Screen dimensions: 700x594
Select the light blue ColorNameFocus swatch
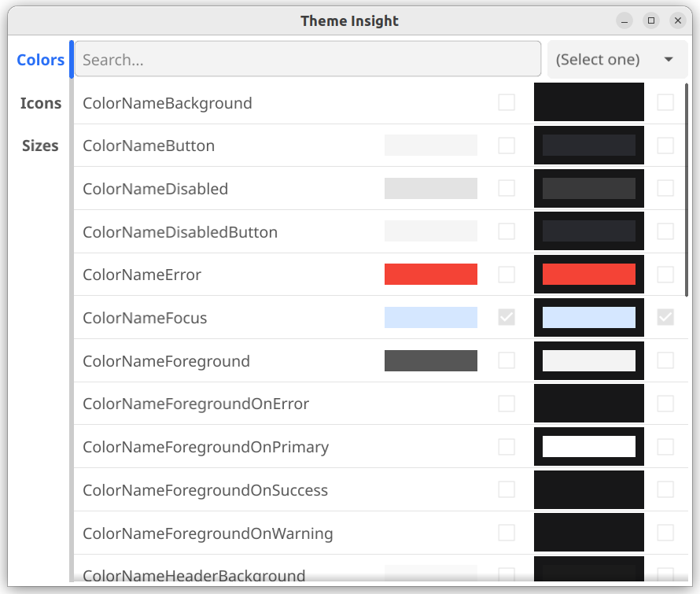coord(431,318)
